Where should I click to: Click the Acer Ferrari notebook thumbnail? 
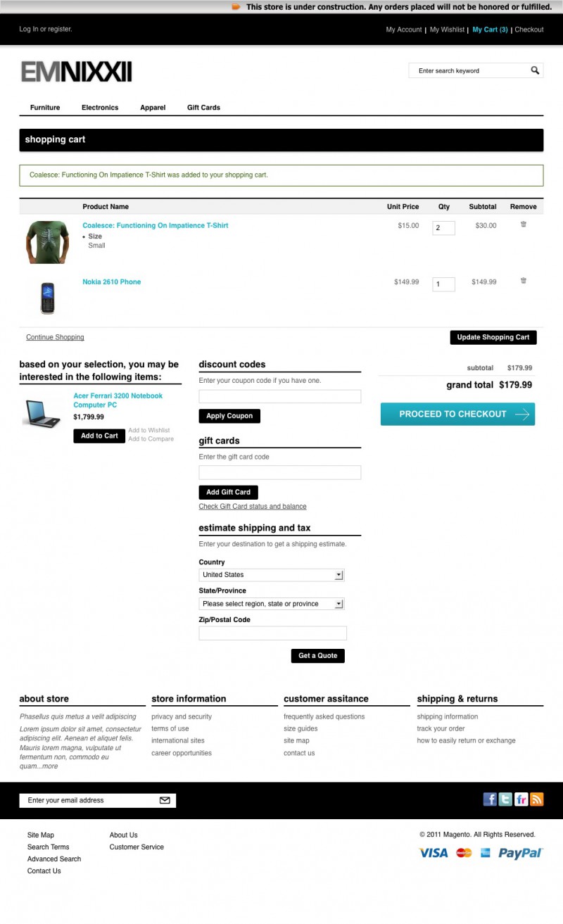tap(42, 412)
